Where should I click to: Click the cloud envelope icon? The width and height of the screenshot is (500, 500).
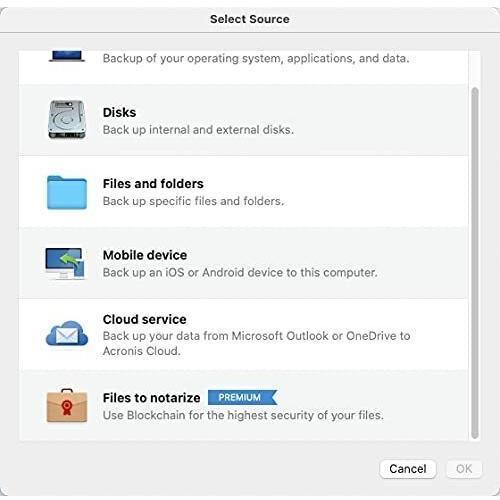pyautogui.click(x=67, y=334)
